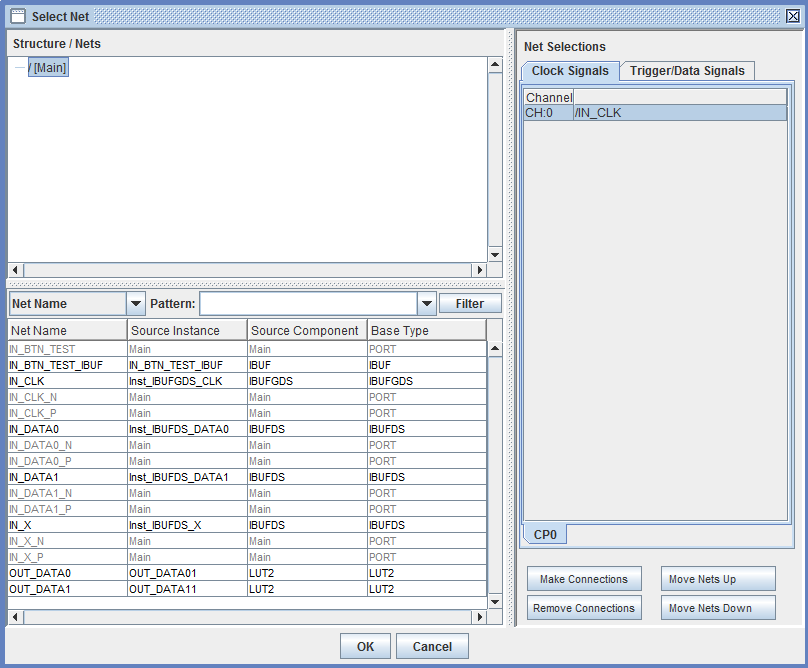Click the Inst_IBUFDS_DATA1 source instance cell
This screenshot has width=808, height=668.
pos(187,477)
